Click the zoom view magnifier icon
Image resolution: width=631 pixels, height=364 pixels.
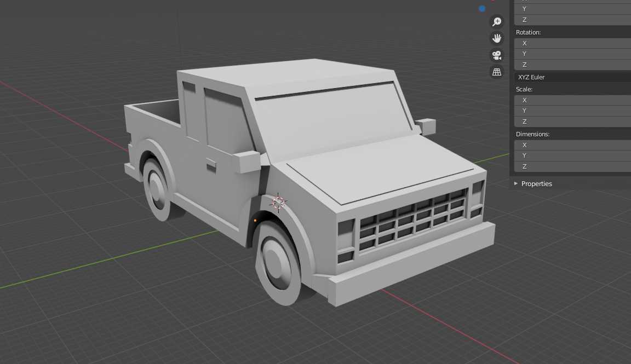[497, 21]
